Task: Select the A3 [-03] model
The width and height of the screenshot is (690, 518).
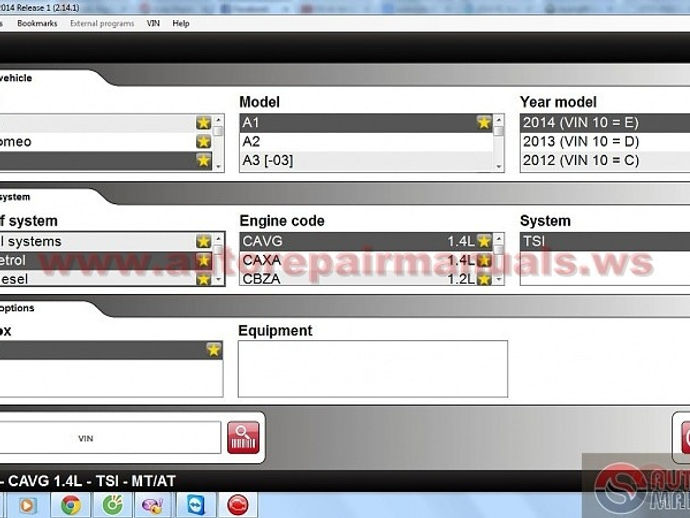Action: [x=366, y=161]
